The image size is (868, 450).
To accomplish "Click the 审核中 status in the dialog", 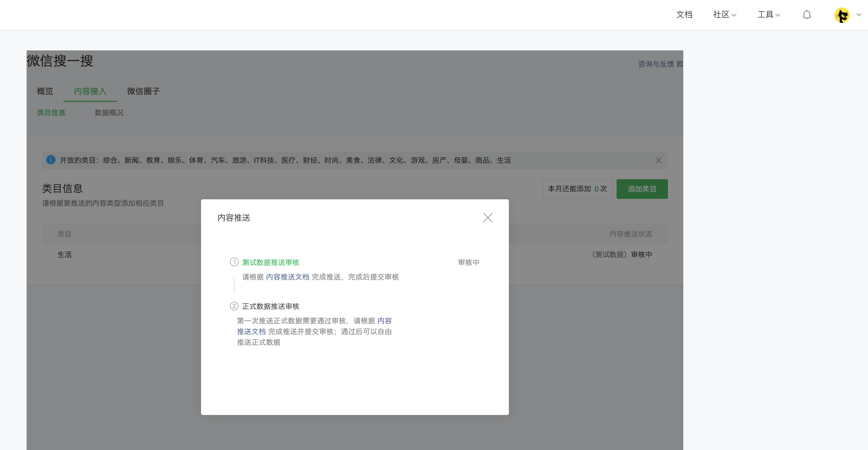I will [x=469, y=262].
